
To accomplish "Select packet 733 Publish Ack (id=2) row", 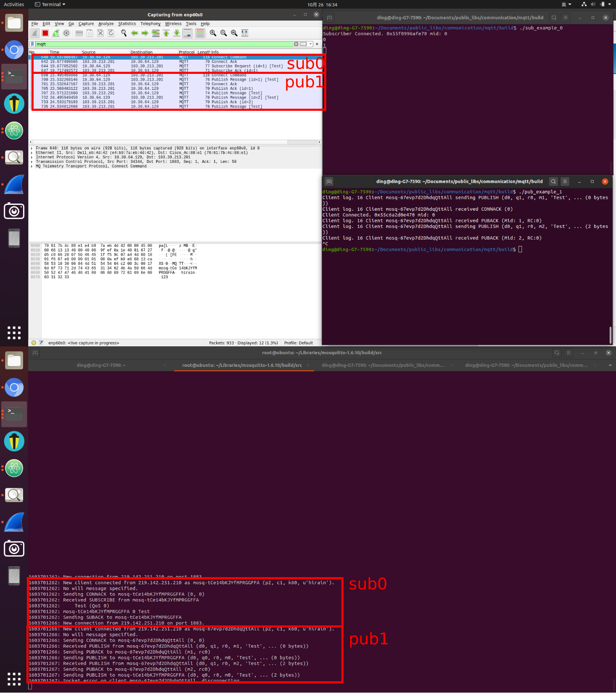I will tap(176, 102).
